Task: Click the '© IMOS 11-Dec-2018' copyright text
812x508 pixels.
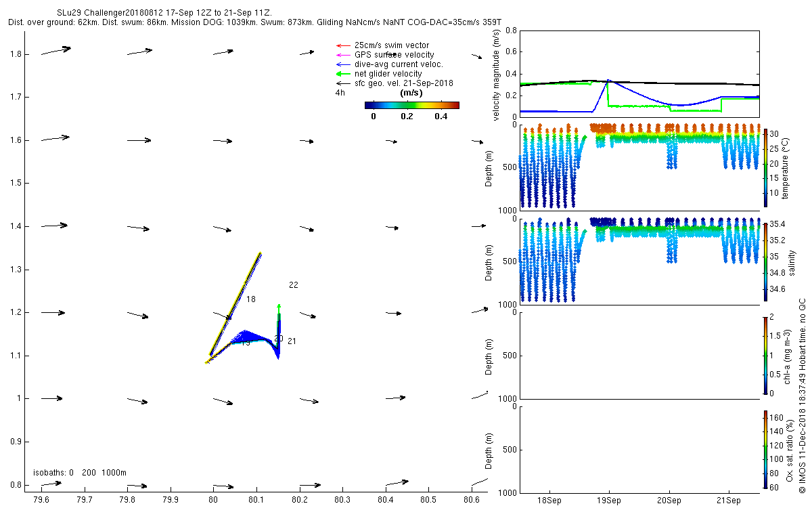Action: [802, 394]
